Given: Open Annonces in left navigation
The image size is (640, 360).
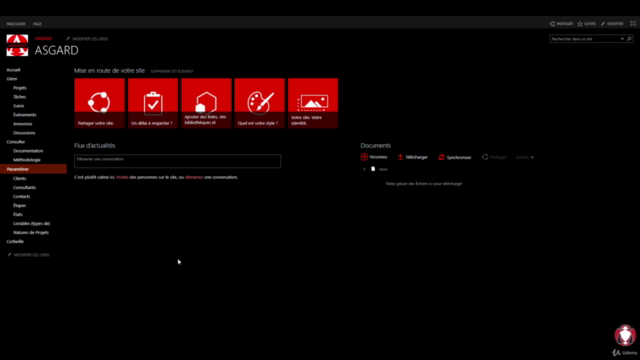Looking at the screenshot, I should [22, 124].
